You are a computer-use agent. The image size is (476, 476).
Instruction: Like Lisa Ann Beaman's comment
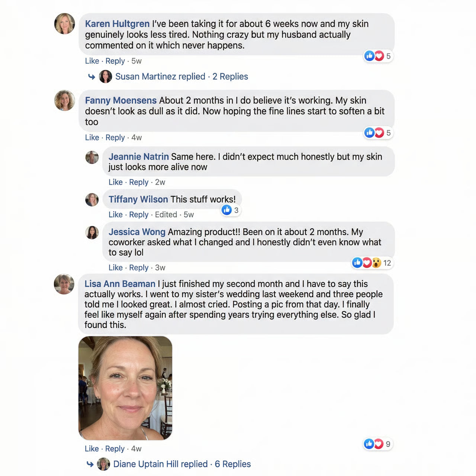(91, 449)
